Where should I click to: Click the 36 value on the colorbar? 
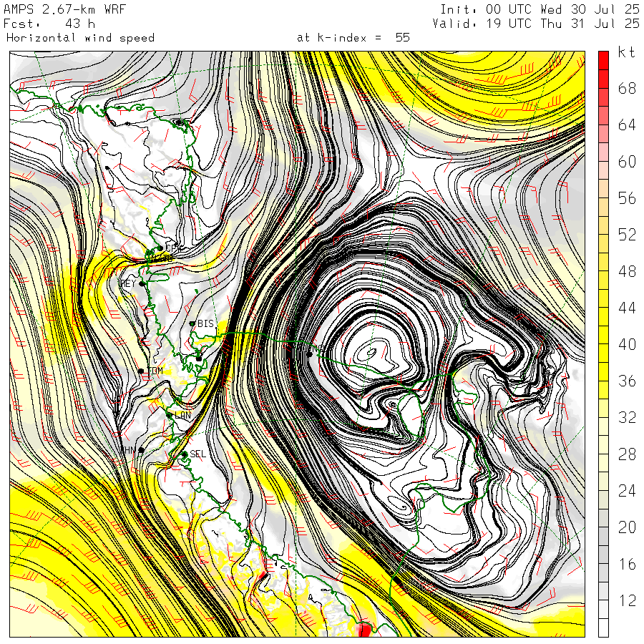pyautogui.click(x=627, y=381)
